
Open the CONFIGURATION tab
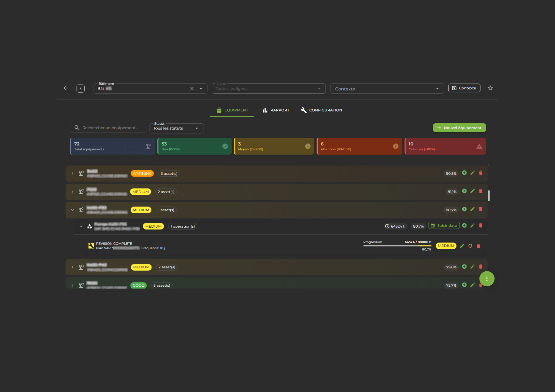click(321, 110)
